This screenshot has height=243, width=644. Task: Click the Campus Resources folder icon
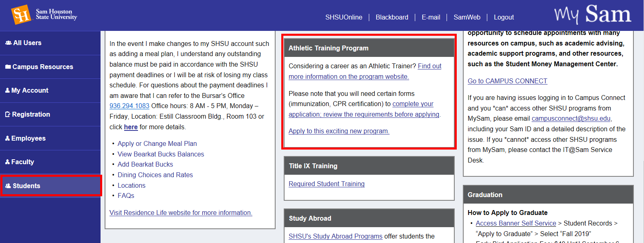[x=8, y=67]
